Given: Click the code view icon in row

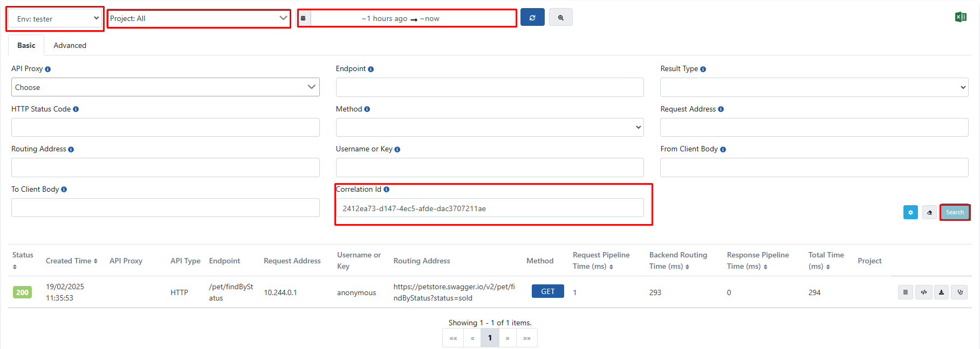Looking at the screenshot, I should click(x=923, y=292).
